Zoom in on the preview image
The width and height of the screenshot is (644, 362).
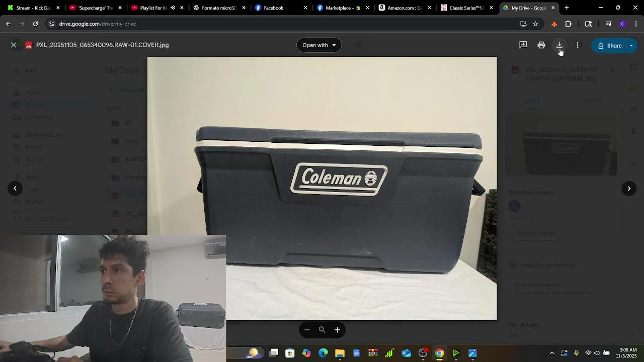(337, 330)
